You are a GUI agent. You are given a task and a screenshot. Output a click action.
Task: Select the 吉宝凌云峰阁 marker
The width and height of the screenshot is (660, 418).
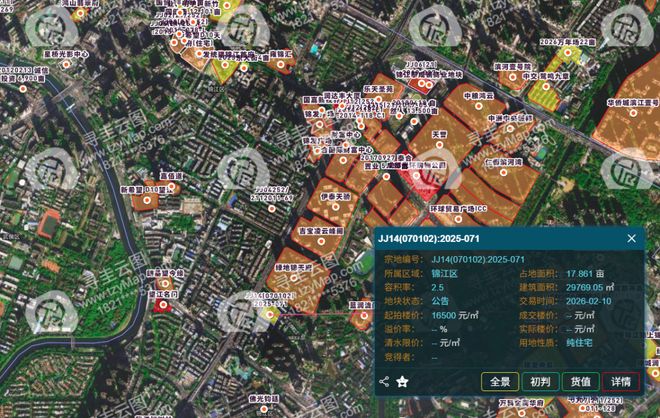coord(321,242)
